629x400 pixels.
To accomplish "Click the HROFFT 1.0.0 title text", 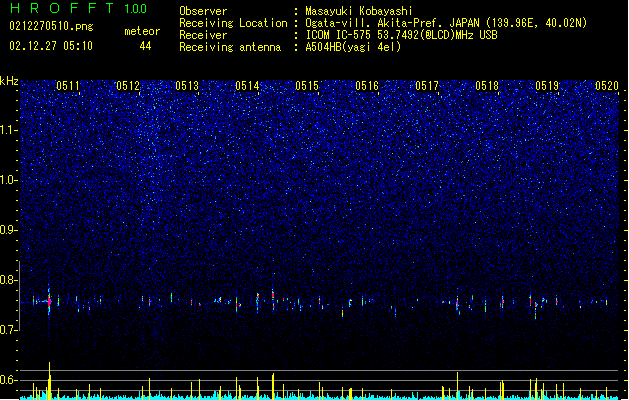I will pyautogui.click(x=79, y=8).
